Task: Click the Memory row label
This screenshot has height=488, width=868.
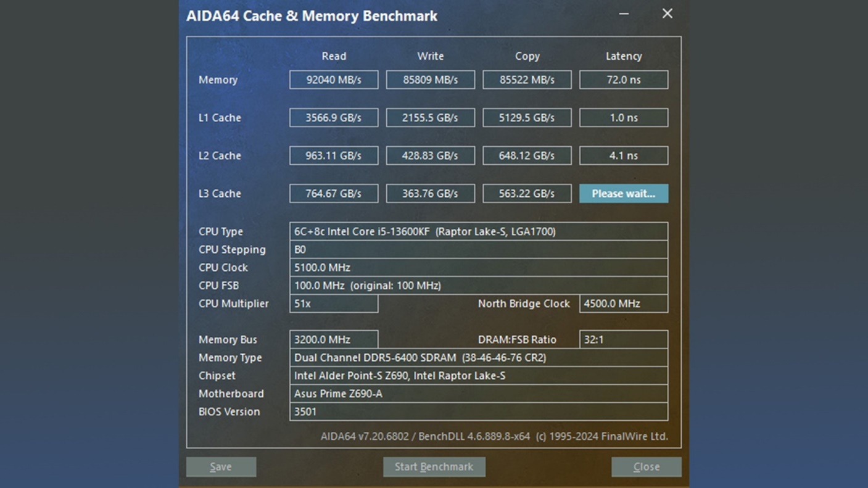Action: (x=218, y=80)
